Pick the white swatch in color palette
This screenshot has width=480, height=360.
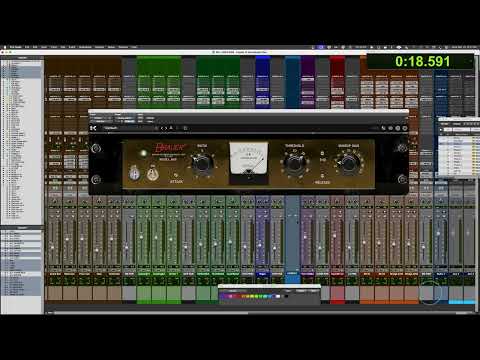(278, 296)
